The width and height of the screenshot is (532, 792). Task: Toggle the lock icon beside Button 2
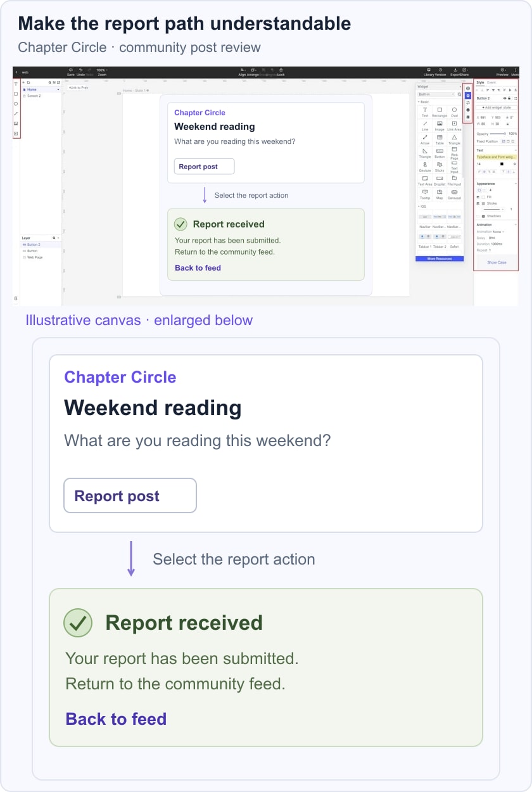tap(509, 98)
